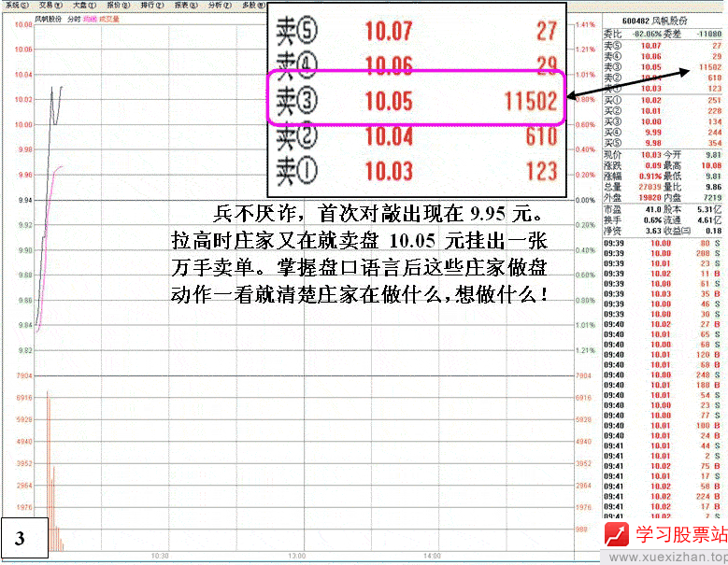
Task: Click the 买④ price 9.99
Action: point(653,133)
